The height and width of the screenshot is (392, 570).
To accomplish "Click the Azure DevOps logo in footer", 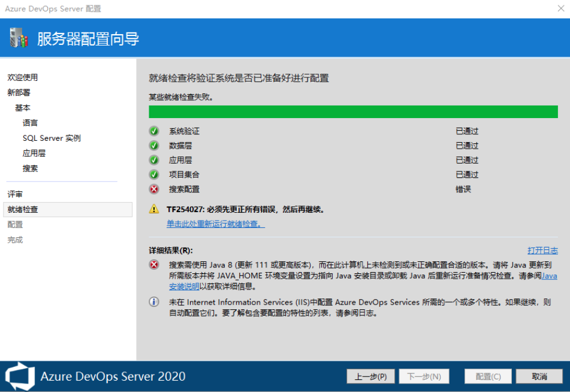I will click(20, 376).
